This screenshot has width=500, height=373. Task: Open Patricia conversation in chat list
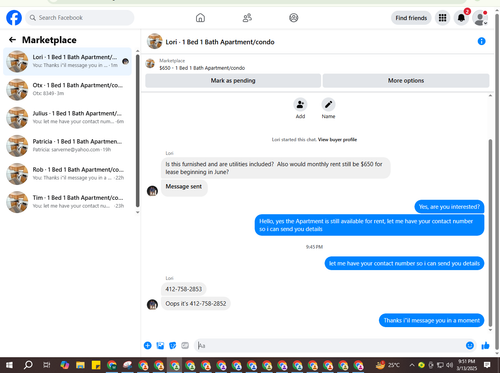click(67, 146)
